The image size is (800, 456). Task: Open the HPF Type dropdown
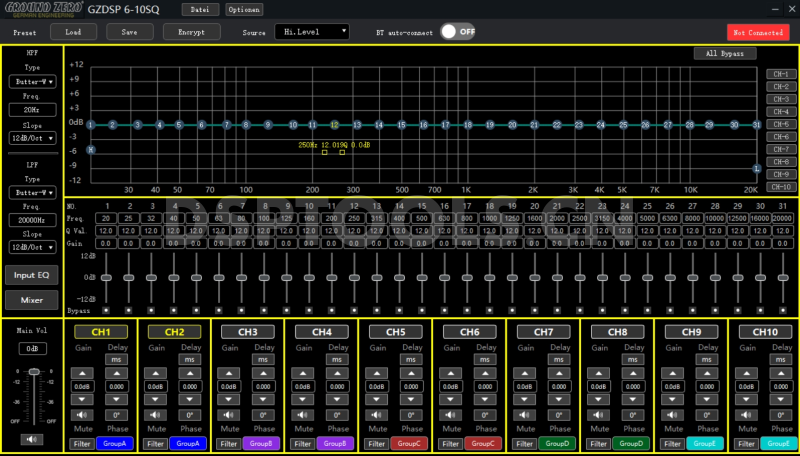point(32,82)
